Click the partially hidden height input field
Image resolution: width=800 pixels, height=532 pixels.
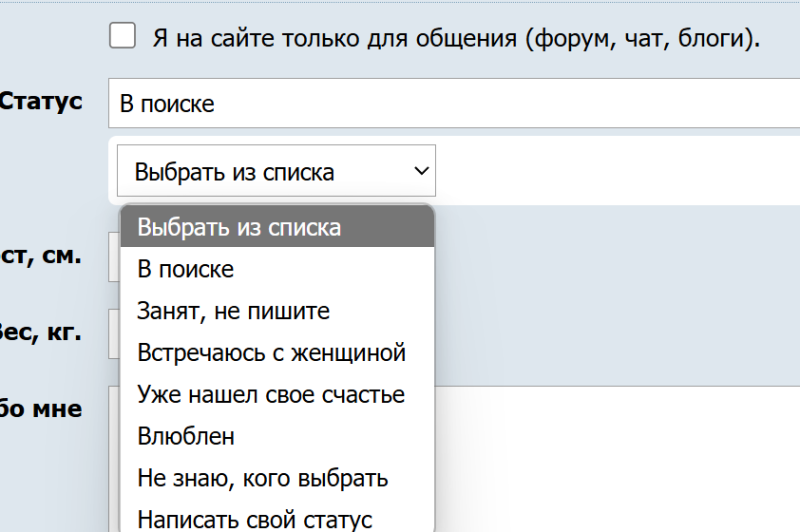click(114, 257)
